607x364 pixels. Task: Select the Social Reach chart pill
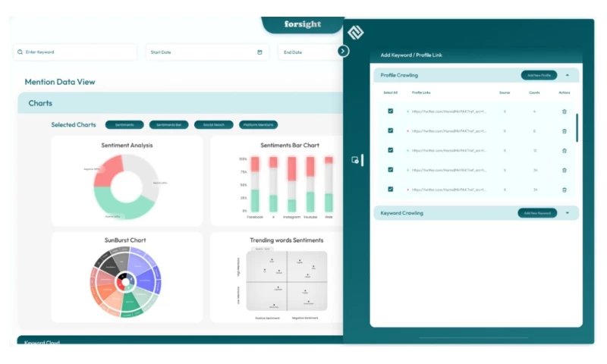pos(214,124)
